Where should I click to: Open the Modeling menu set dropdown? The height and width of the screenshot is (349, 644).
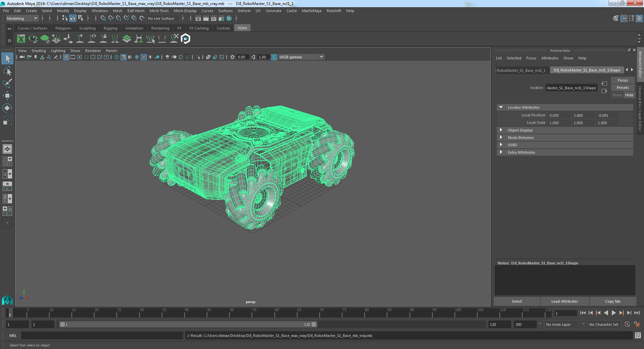pyautogui.click(x=22, y=18)
